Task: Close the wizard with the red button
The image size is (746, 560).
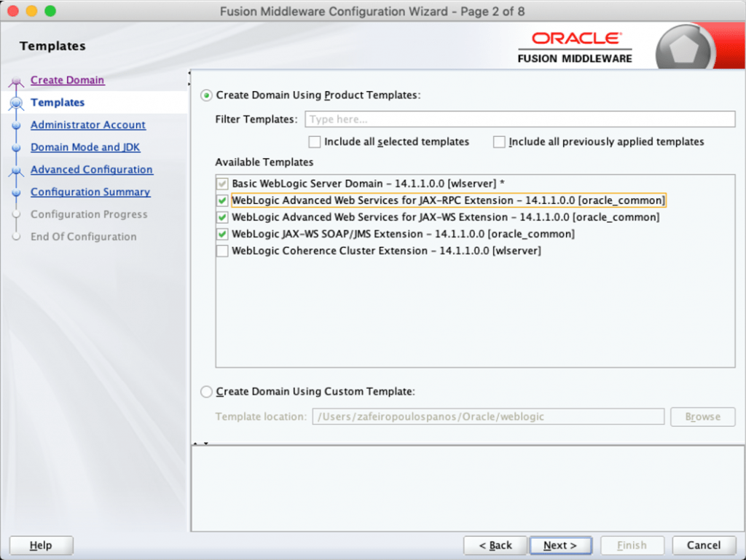Action: [13, 11]
